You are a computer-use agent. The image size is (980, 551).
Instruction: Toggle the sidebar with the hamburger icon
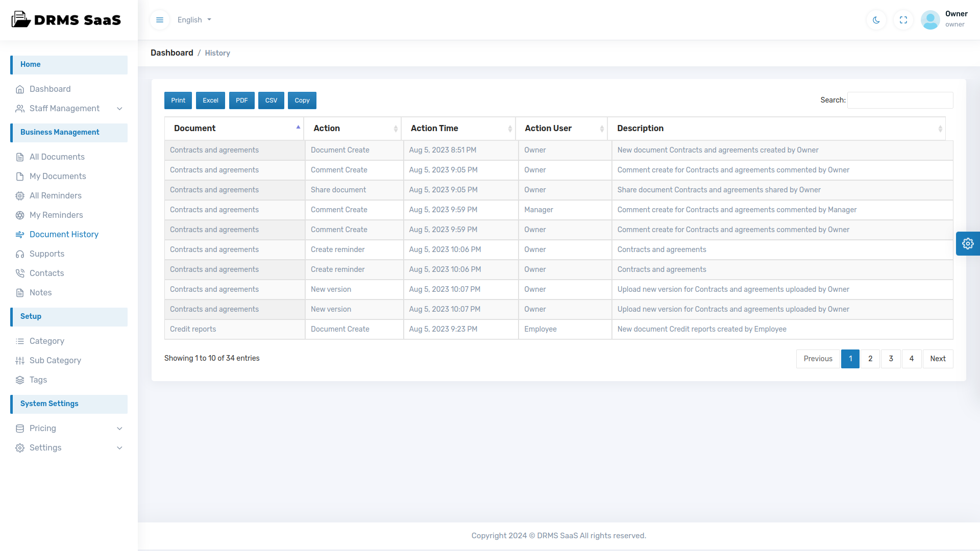[x=160, y=20]
